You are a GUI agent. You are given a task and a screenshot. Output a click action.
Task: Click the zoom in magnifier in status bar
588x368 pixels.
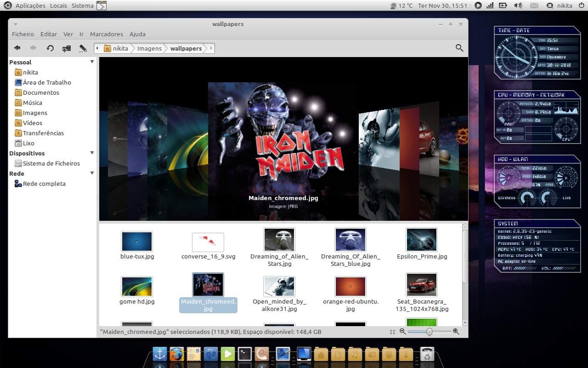pos(456,331)
